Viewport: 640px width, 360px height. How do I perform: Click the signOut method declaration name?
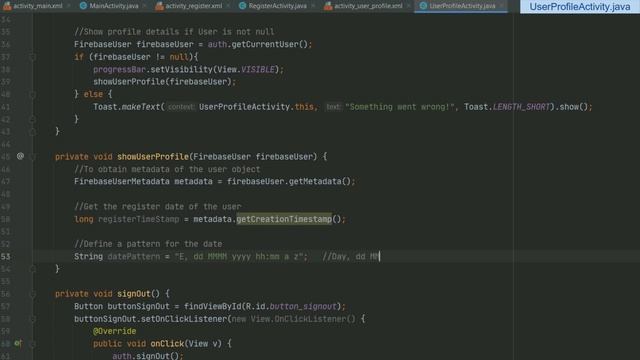134,294
